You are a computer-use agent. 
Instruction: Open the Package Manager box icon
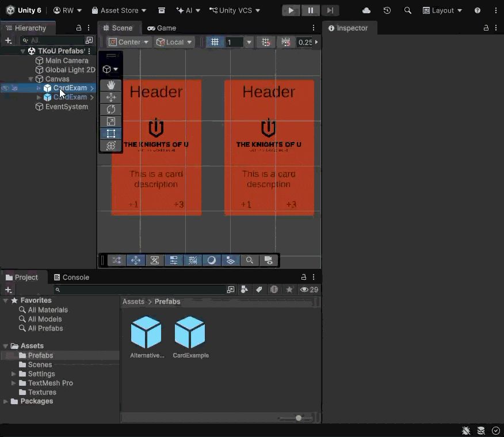(x=161, y=10)
